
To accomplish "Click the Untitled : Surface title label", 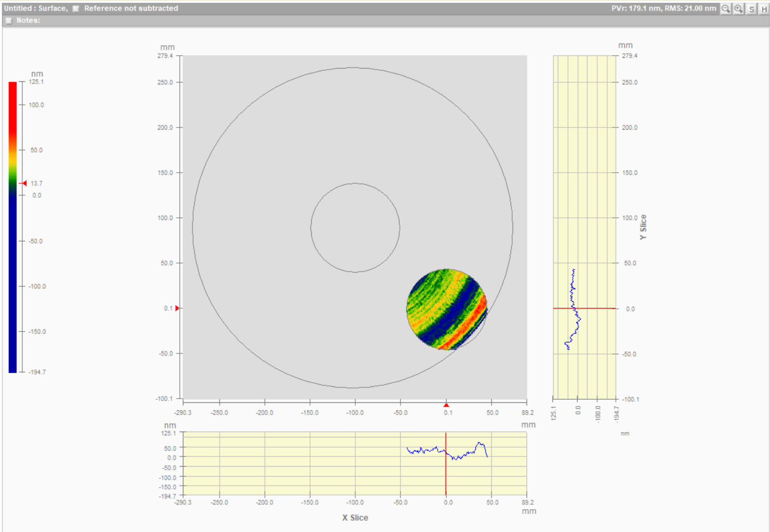I will tap(36, 9).
